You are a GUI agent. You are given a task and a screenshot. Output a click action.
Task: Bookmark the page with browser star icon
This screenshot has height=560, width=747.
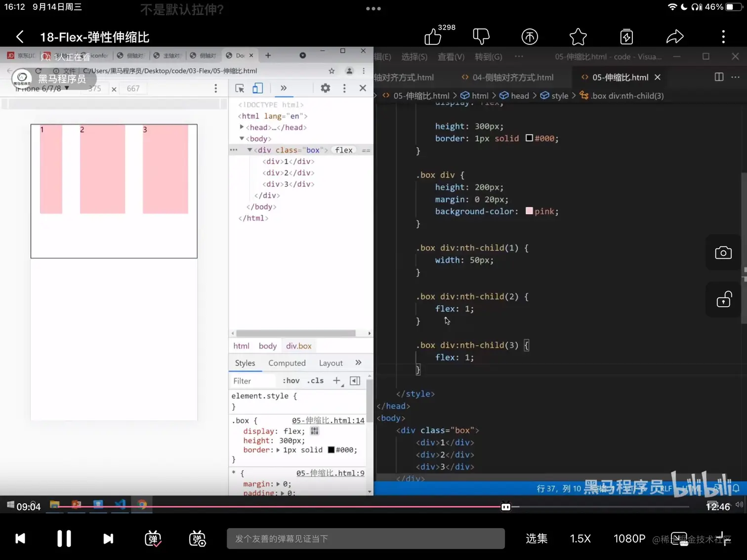point(332,71)
